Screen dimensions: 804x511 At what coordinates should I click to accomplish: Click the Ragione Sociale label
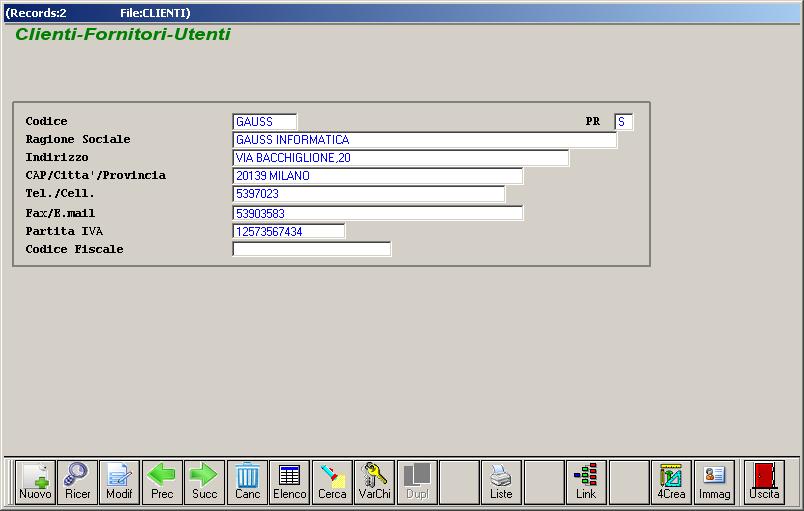78,139
